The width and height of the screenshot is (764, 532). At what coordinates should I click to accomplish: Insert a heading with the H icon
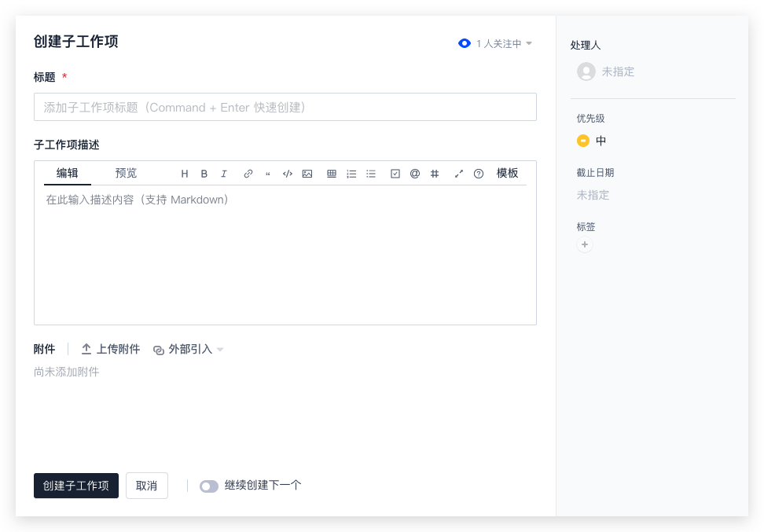tap(184, 174)
